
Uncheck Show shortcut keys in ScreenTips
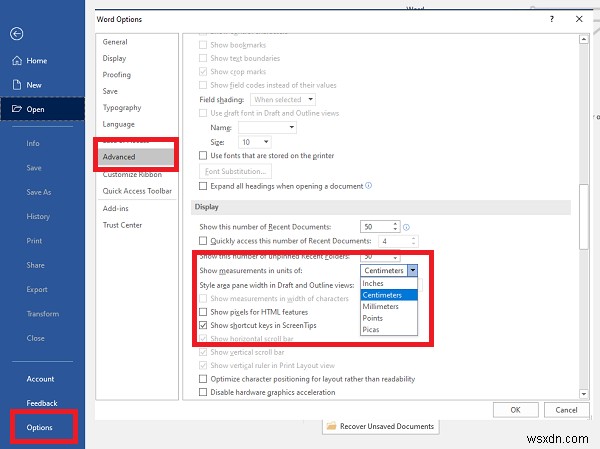coord(203,325)
